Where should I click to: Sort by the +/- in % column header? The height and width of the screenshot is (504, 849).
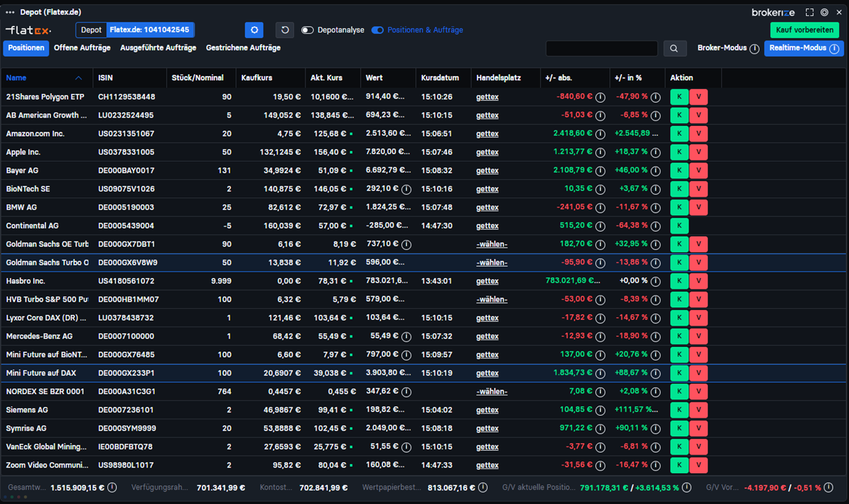coord(628,78)
